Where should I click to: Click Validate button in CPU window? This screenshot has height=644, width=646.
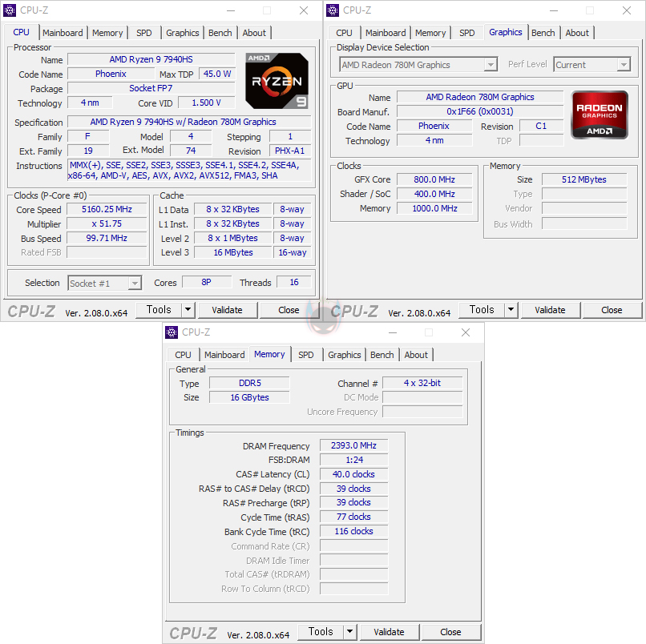tap(227, 310)
